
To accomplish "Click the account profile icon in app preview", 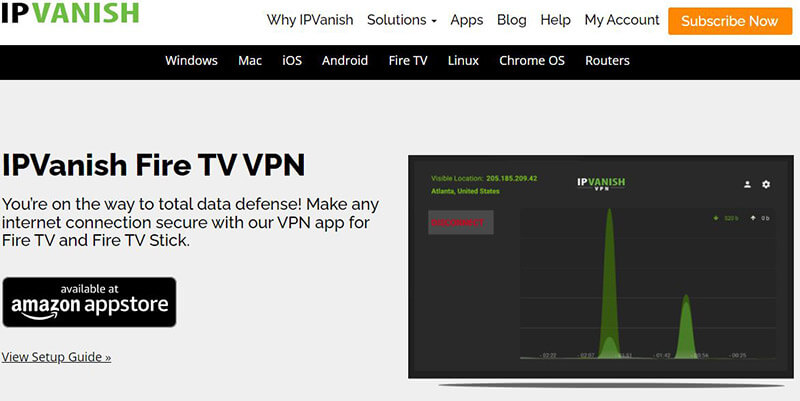I will [x=747, y=184].
